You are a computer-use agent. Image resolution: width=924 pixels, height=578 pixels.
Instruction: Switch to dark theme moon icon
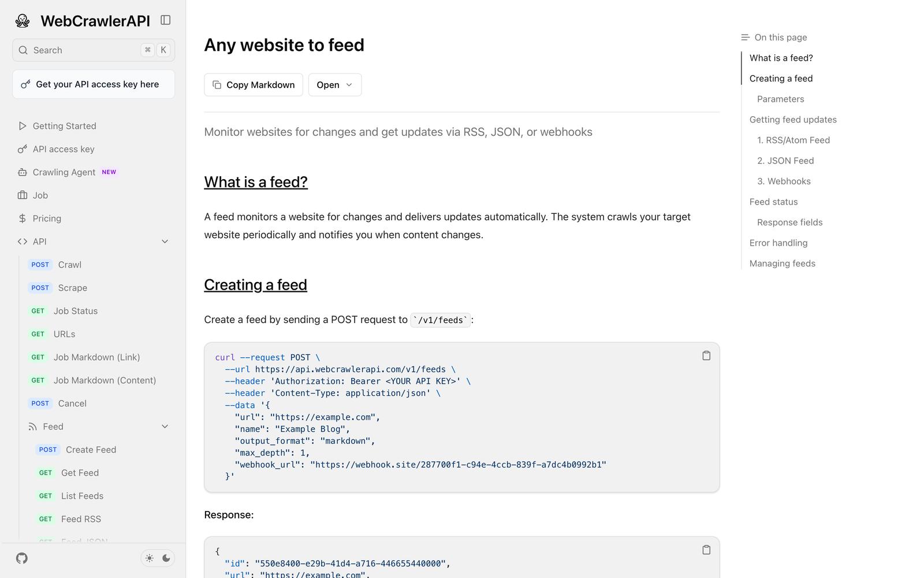tap(166, 558)
